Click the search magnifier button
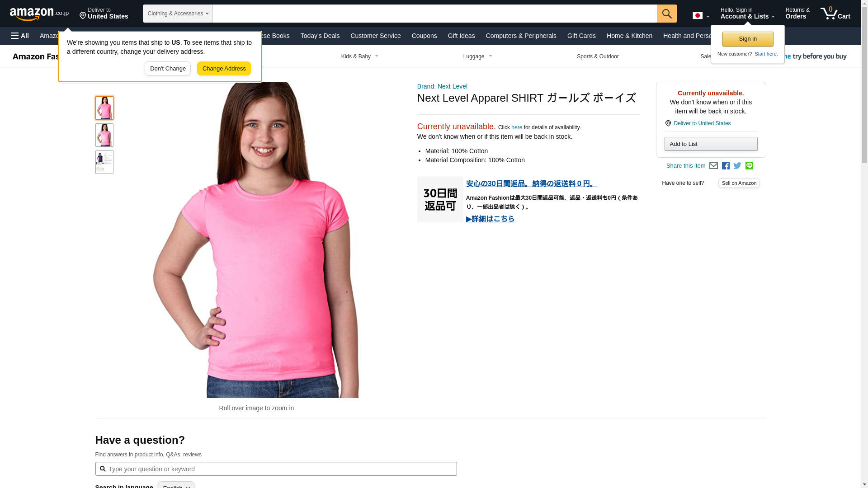 667,14
